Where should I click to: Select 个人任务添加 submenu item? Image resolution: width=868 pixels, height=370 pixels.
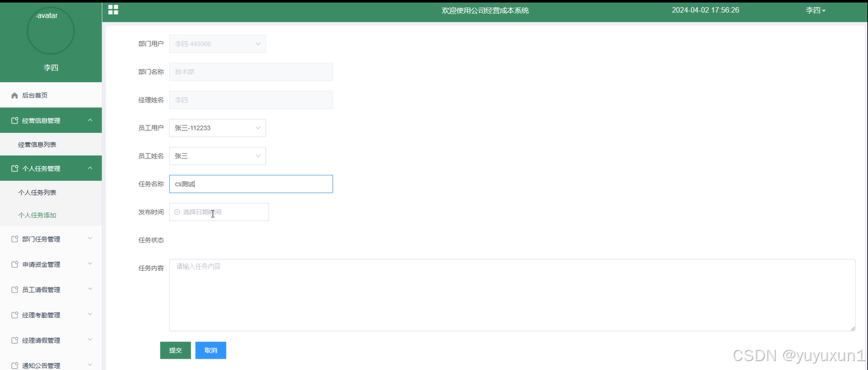coord(51,216)
